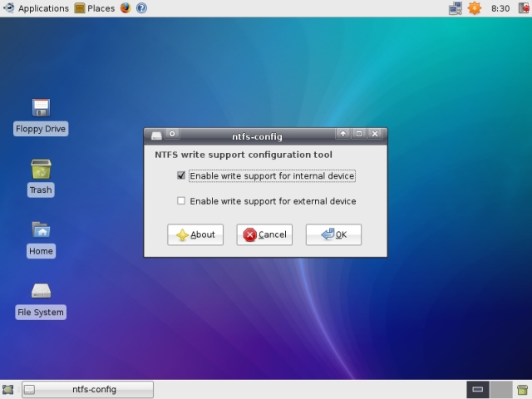Toggle stick-on-all-workspaces button in title bar
The width and height of the screenshot is (532, 399).
click(172, 134)
